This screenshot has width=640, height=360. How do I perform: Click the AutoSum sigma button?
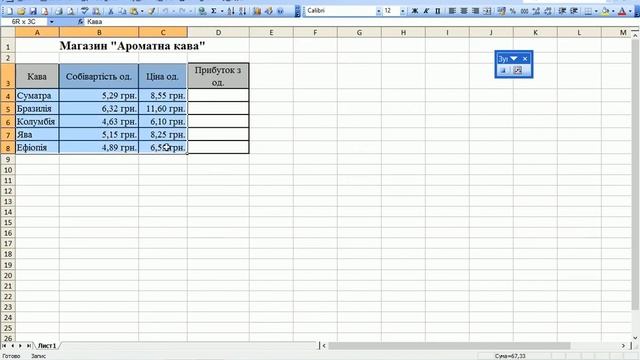pos(213,11)
